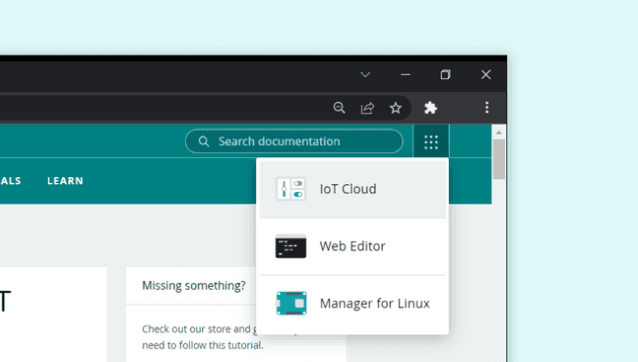Viewport: 638px width, 362px height.
Task: Click the Search documentation field
Action: (294, 142)
